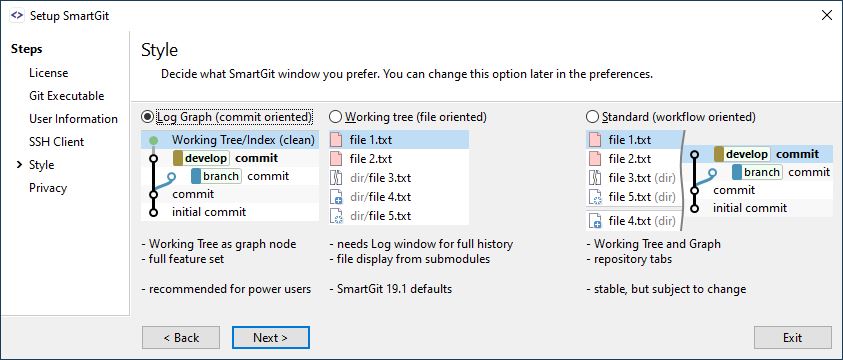The width and height of the screenshot is (843, 360).
Task: Click the file 1.txt red icon in Working tree preview
Action: (x=336, y=140)
